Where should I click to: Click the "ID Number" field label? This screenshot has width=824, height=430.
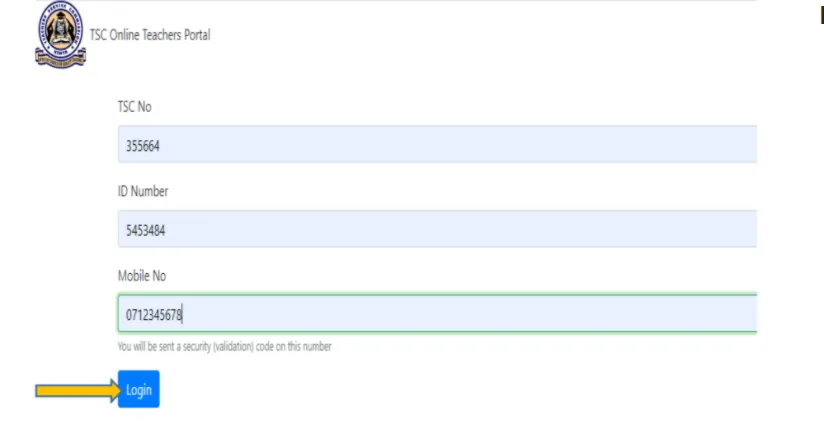[x=143, y=192]
